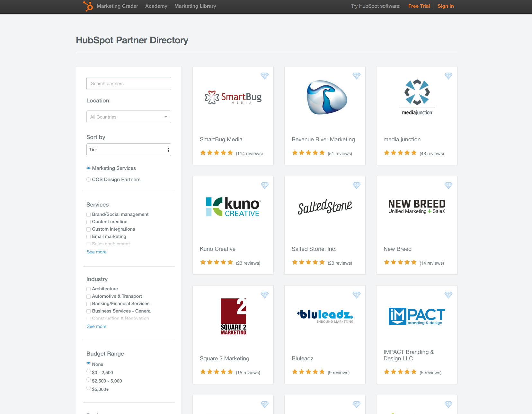This screenshot has height=414, width=532.
Task: Open the Marketing Library menu item
Action: 195,6
